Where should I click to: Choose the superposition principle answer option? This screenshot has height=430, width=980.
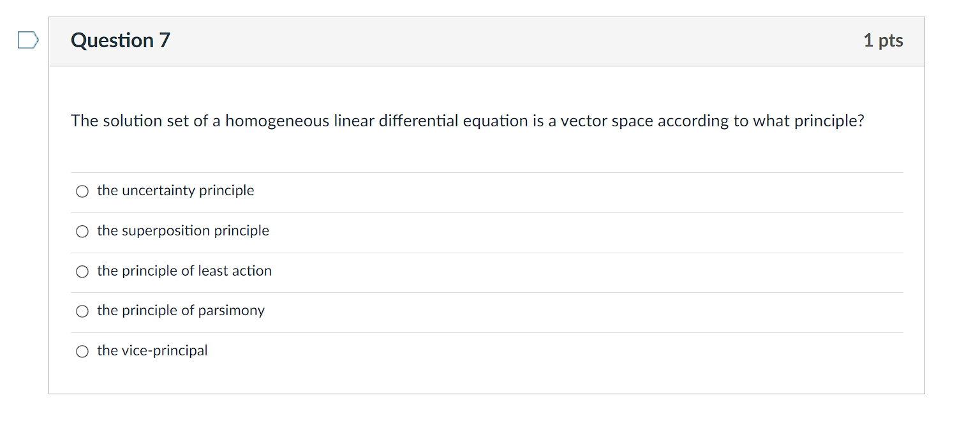[182, 231]
